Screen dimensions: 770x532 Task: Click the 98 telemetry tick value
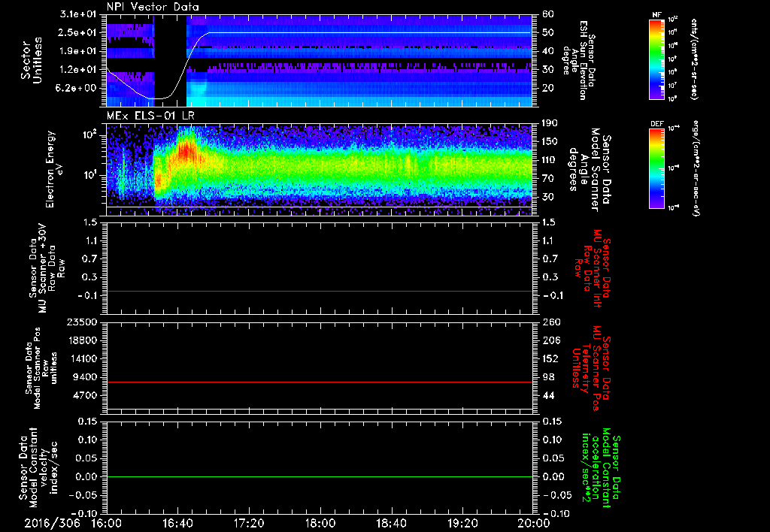548,377
